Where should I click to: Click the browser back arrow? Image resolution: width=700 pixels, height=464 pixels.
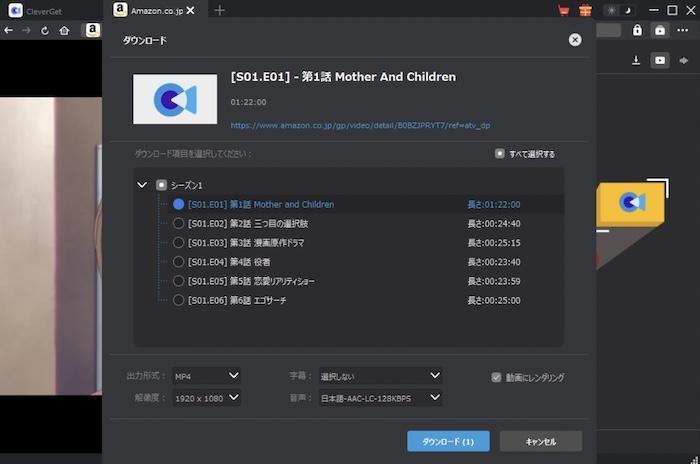click(x=8, y=30)
